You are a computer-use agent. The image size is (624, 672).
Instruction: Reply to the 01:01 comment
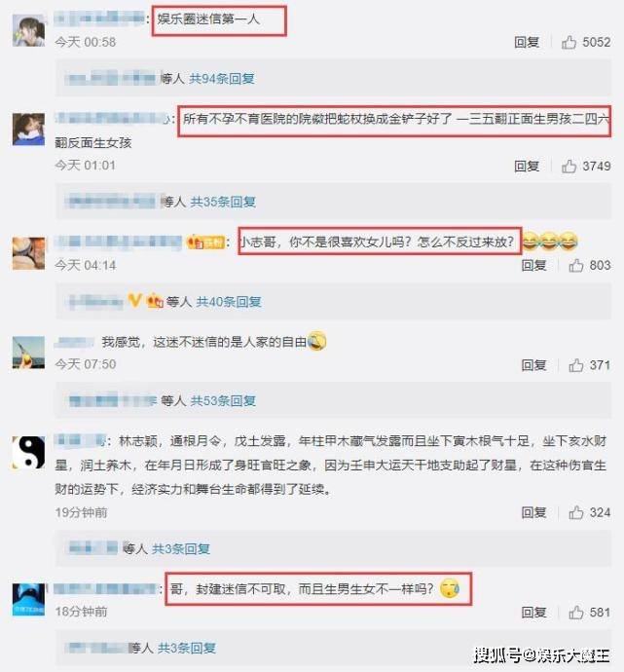[x=527, y=166]
